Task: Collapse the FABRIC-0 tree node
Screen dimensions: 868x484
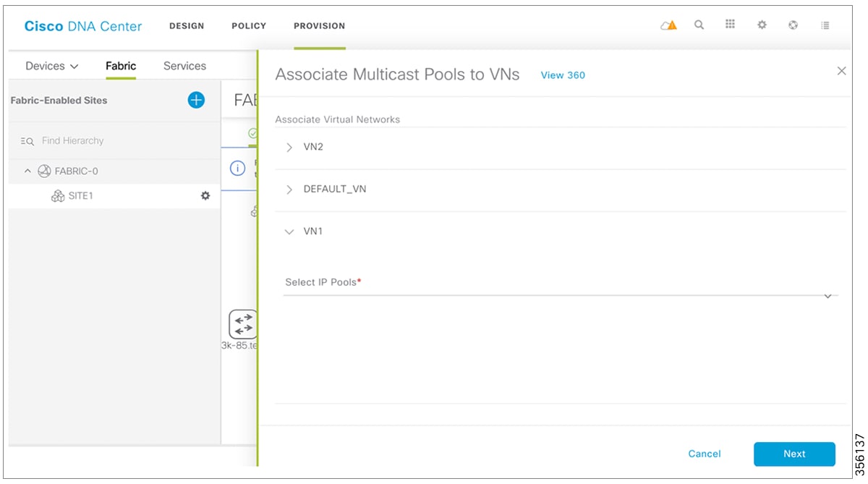Action: coord(28,171)
